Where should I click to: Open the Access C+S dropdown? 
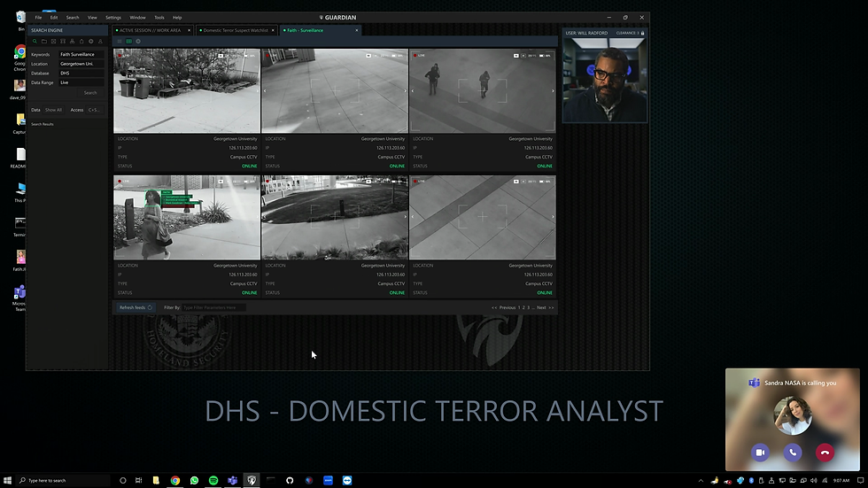coord(94,110)
